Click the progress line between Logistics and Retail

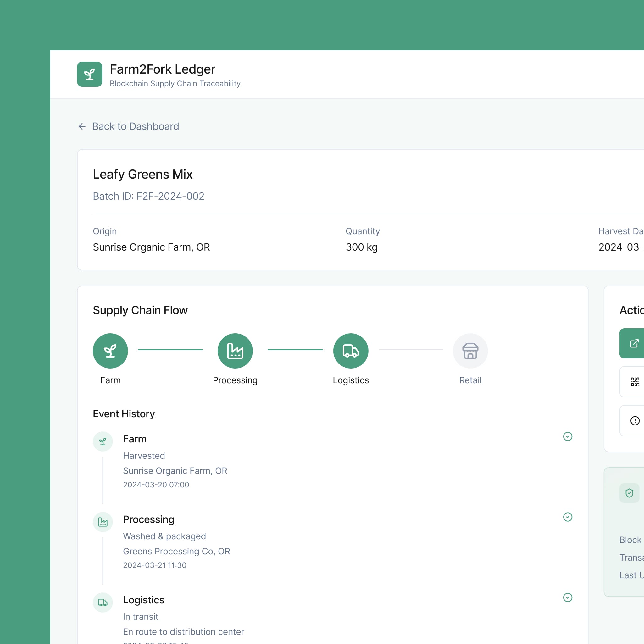click(411, 350)
